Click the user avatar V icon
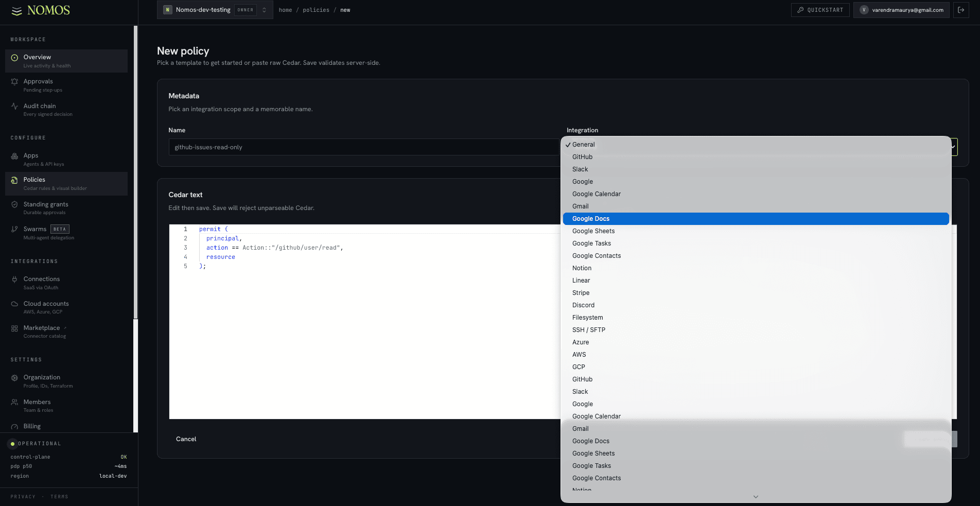 pos(864,10)
